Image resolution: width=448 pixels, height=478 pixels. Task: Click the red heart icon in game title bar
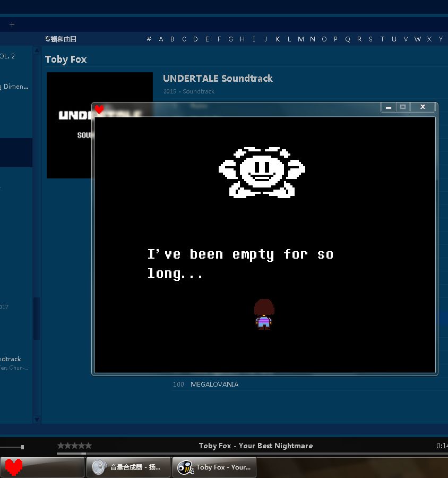point(99,109)
